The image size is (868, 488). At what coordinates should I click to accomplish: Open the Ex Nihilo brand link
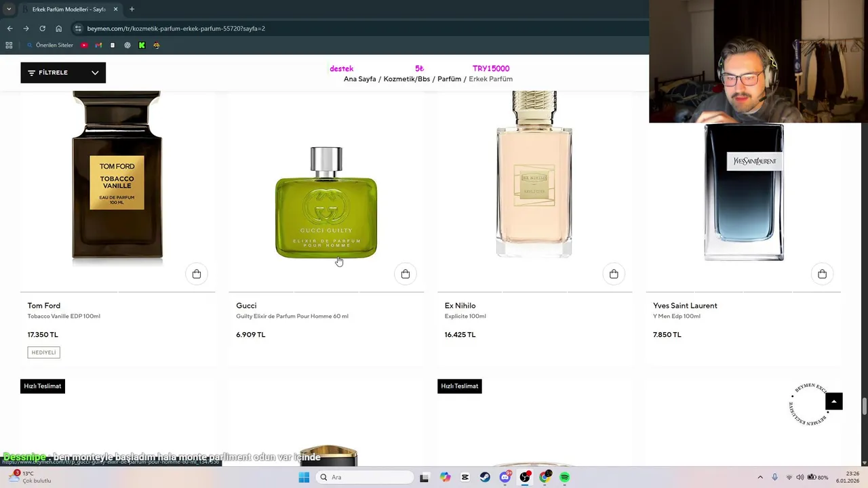coord(460,306)
